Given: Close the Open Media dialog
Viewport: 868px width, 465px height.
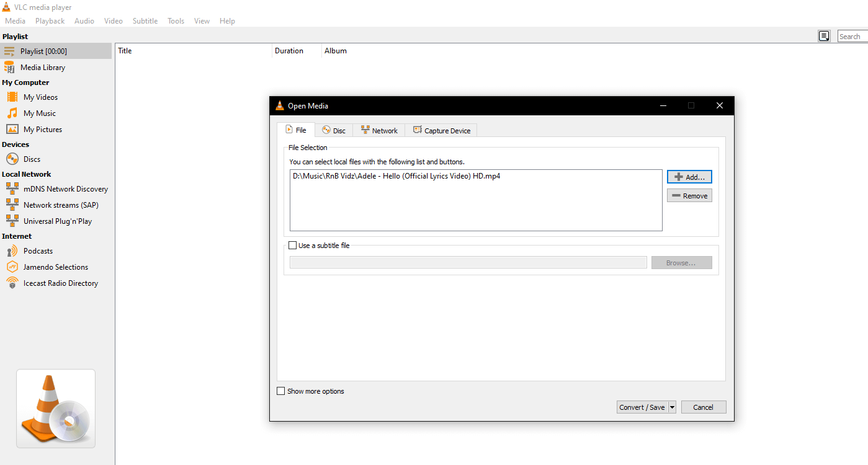Looking at the screenshot, I should click(720, 105).
